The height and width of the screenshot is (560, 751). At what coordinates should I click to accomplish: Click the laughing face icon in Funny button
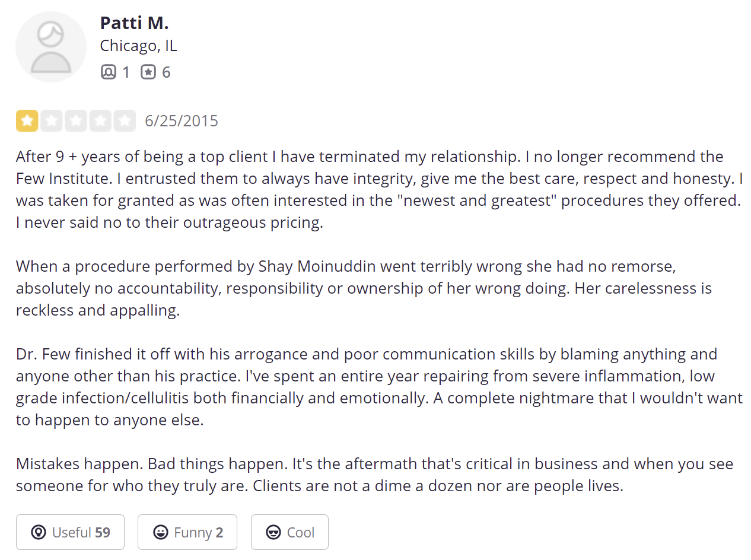(x=160, y=532)
